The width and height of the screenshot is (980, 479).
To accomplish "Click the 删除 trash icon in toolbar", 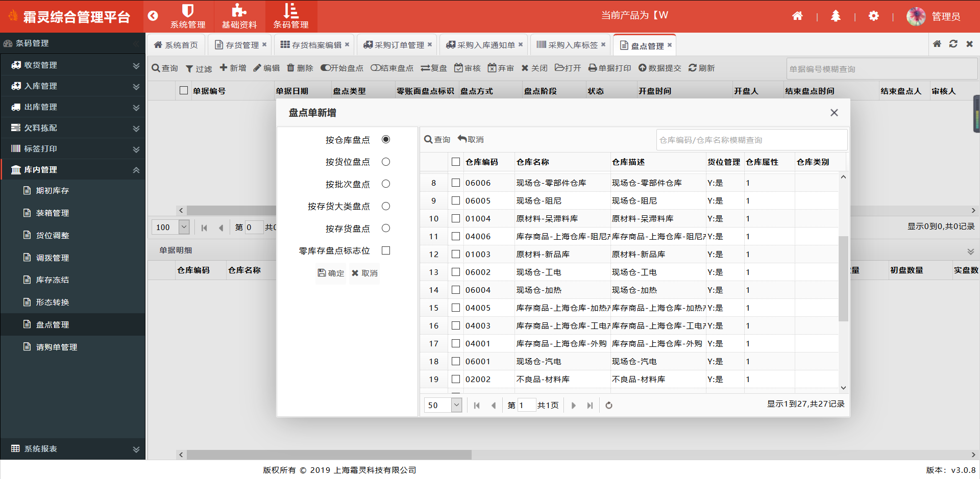I will point(290,68).
